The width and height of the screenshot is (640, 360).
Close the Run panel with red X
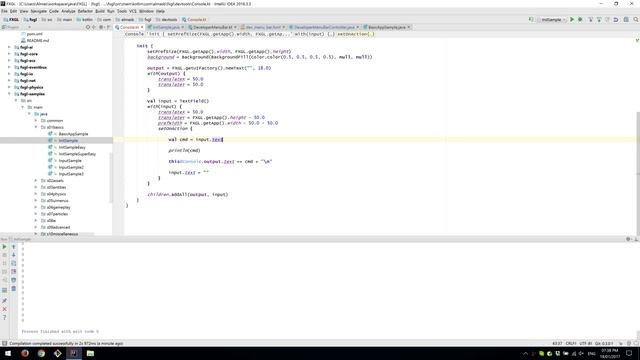pos(4,309)
